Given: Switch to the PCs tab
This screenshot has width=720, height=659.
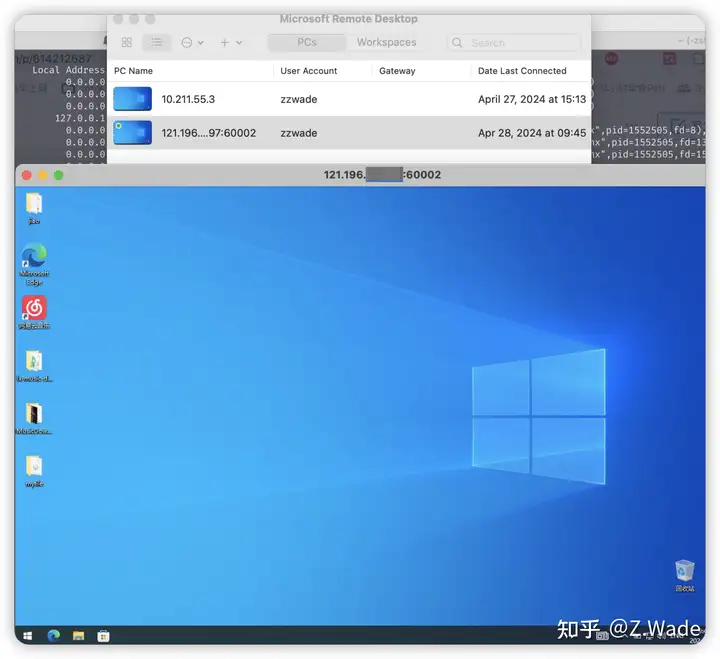Looking at the screenshot, I should coord(307,42).
